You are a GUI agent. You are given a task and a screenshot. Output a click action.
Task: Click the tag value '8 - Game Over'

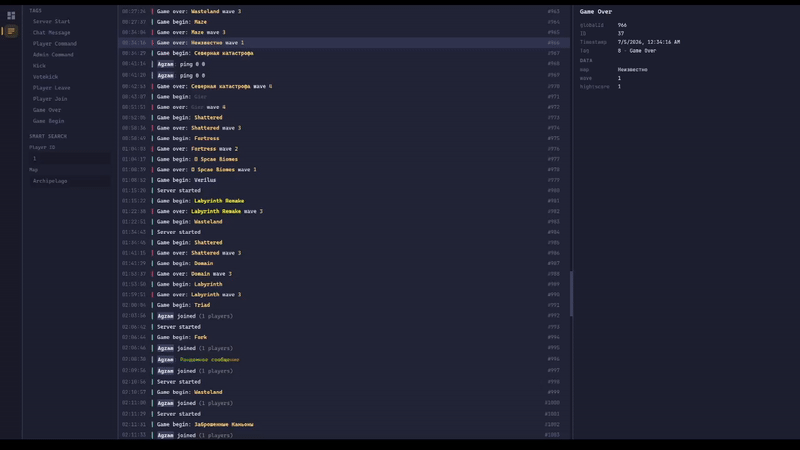(637, 51)
